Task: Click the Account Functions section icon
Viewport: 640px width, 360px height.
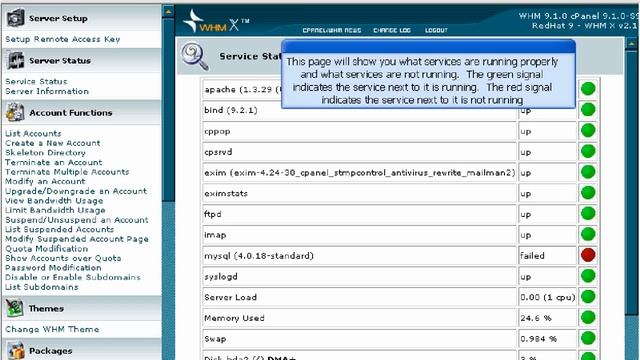Action: pyautogui.click(x=15, y=112)
